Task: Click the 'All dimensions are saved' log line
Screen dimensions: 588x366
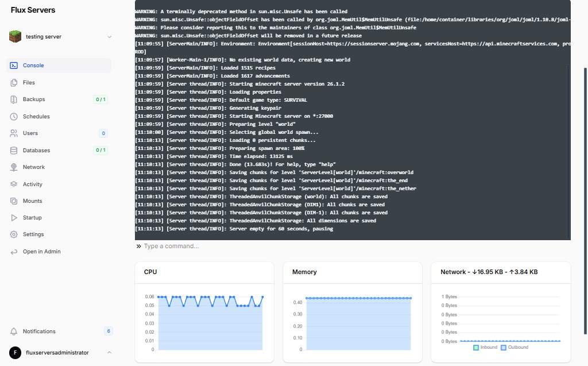Action: click(256, 221)
